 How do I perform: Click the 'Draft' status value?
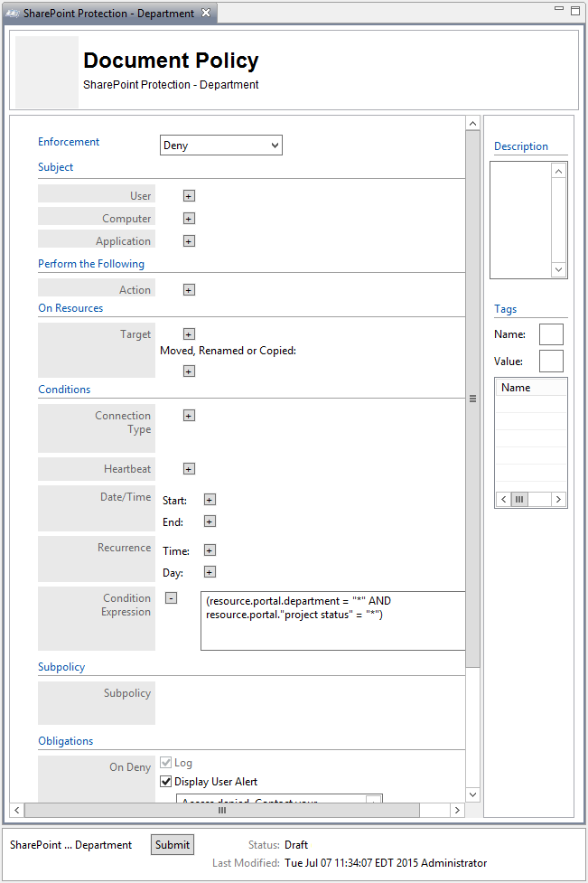296,845
